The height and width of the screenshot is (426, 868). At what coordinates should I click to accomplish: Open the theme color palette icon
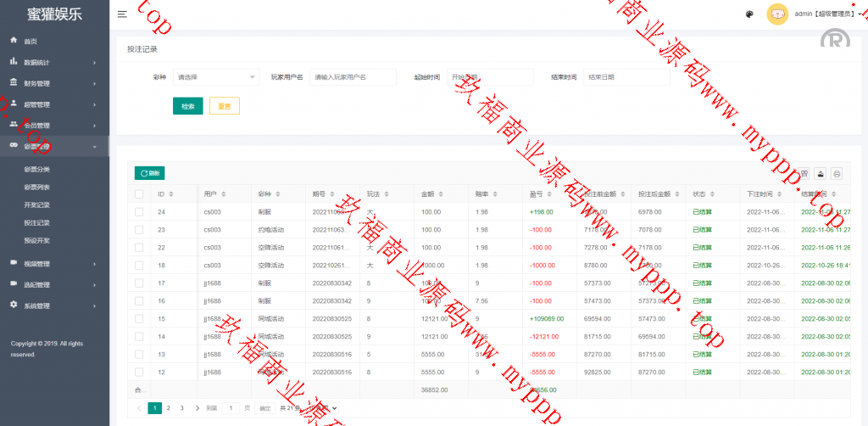point(749,14)
